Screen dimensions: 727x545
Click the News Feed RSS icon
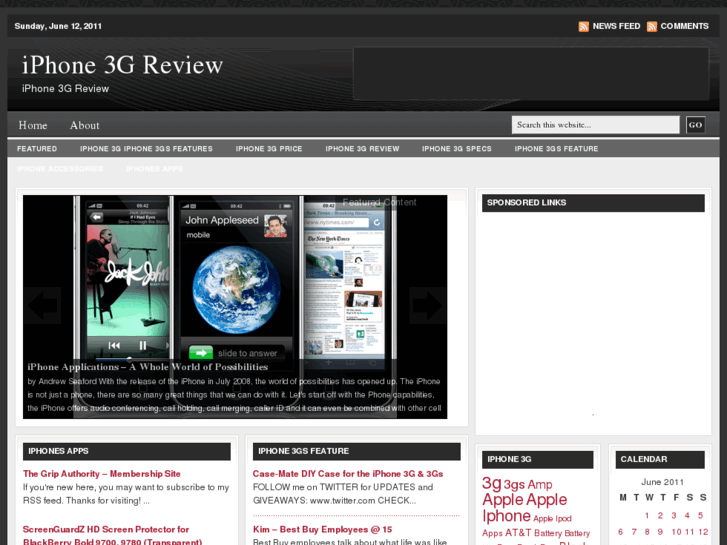pyautogui.click(x=583, y=26)
